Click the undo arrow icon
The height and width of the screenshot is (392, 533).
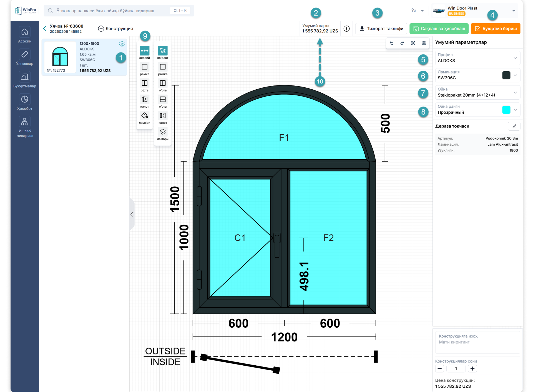point(391,43)
